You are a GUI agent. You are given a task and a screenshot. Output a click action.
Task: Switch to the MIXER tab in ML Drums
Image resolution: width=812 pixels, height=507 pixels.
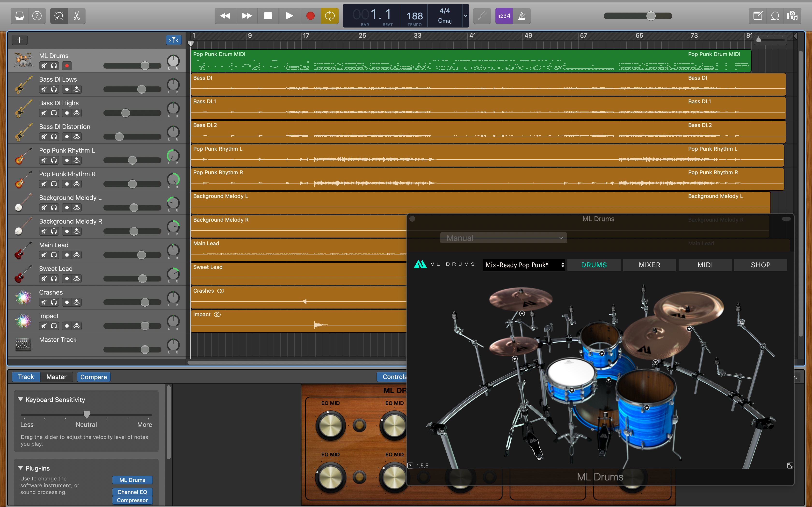click(x=649, y=265)
